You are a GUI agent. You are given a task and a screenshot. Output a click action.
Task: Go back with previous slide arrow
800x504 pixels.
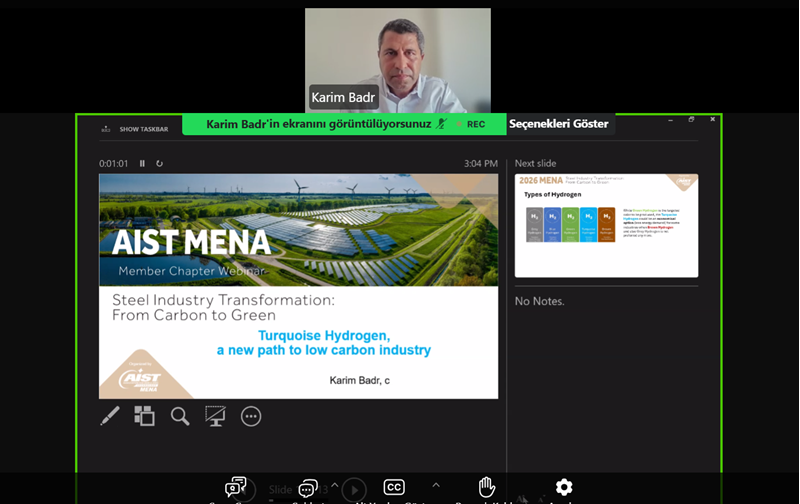[x=245, y=490]
